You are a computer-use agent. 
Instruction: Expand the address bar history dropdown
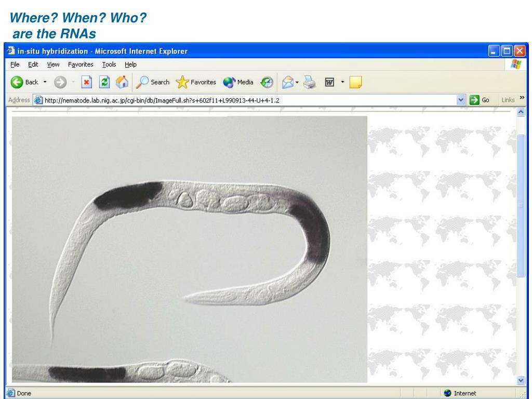tap(460, 100)
